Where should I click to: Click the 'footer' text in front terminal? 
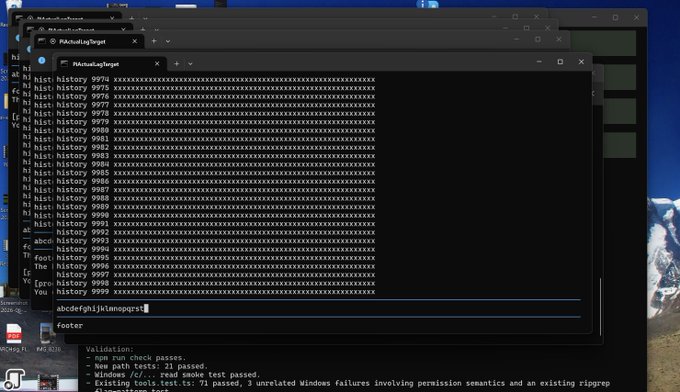coord(70,326)
